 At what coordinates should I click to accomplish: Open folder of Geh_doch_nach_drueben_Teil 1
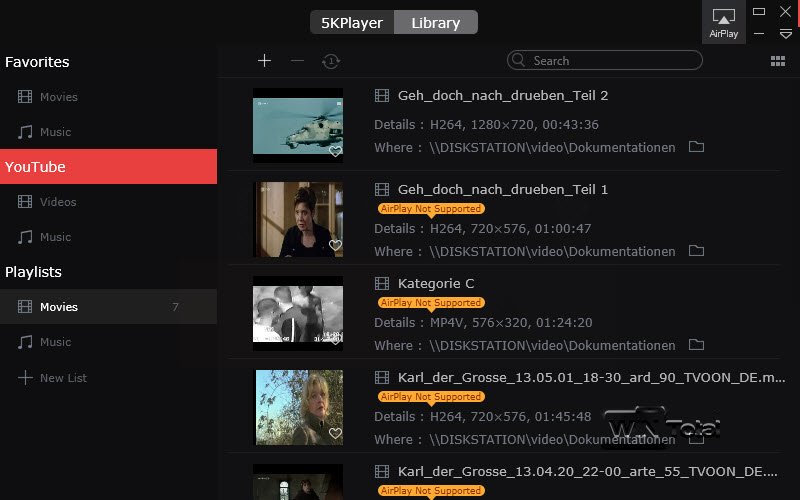(x=696, y=251)
